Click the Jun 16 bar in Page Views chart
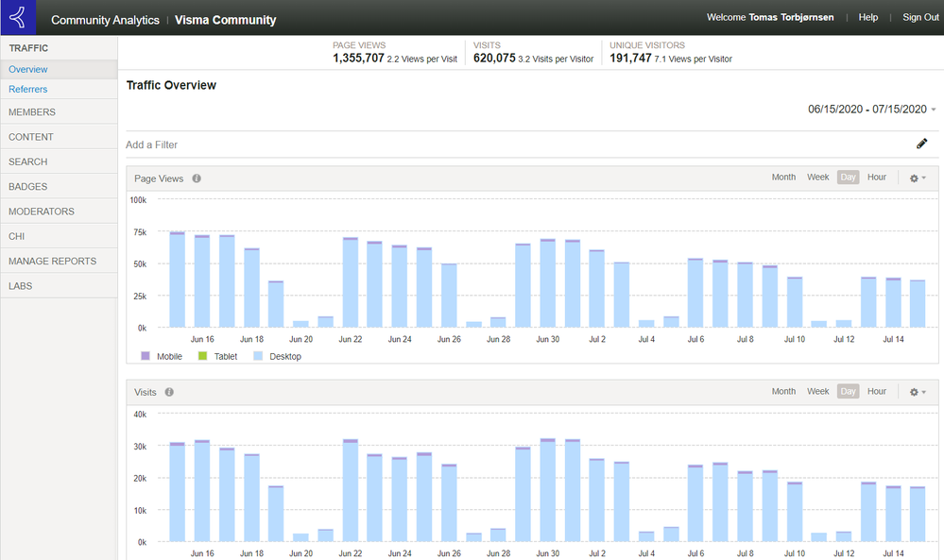The image size is (944, 560). [201, 280]
